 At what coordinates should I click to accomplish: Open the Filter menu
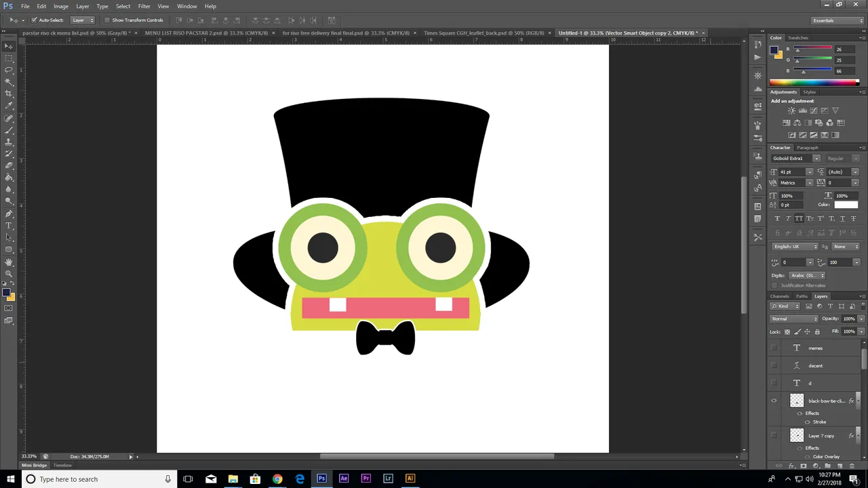point(144,6)
